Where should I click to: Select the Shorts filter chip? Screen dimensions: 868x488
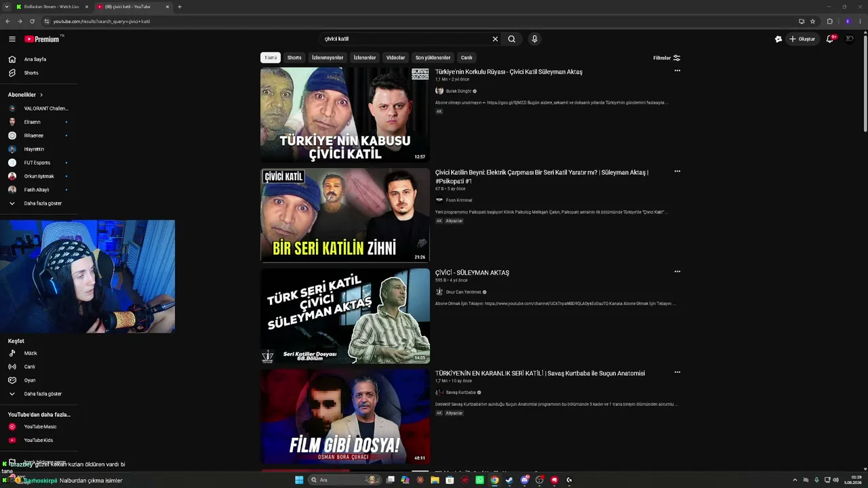pyautogui.click(x=294, y=58)
